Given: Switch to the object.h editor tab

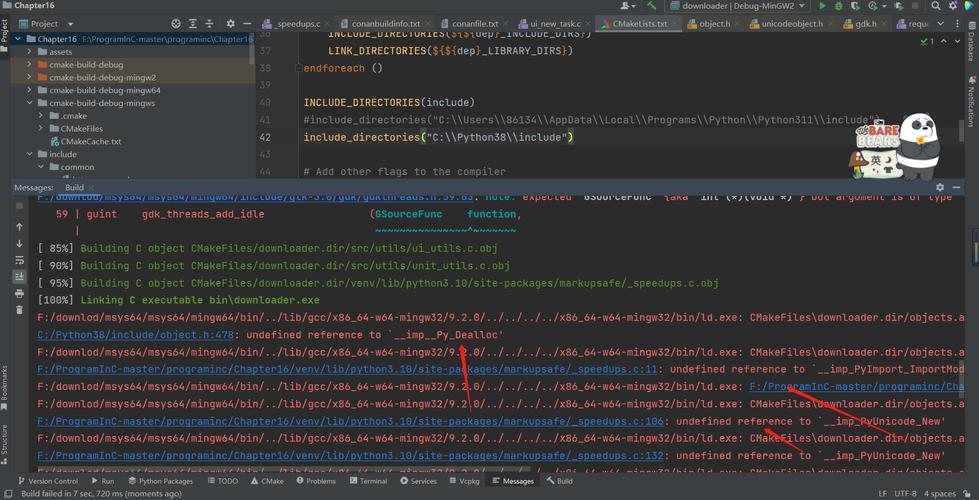Looking at the screenshot, I should [713, 24].
